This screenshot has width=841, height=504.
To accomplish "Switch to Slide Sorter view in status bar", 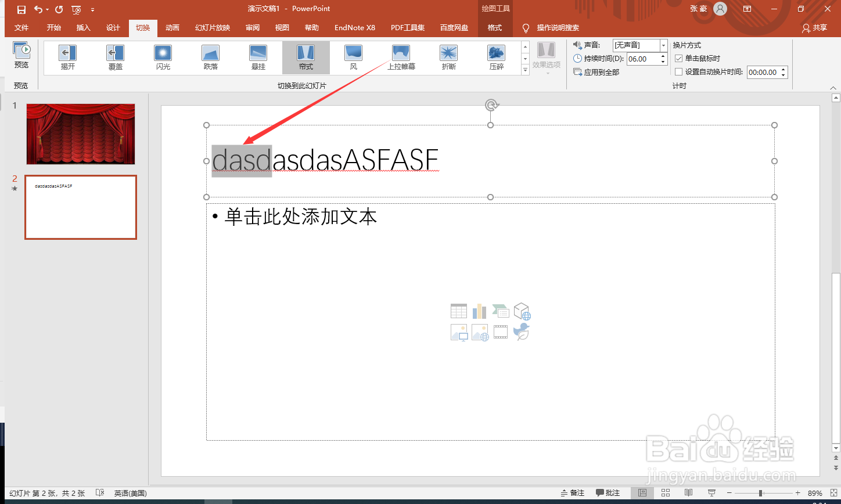I will click(666, 493).
